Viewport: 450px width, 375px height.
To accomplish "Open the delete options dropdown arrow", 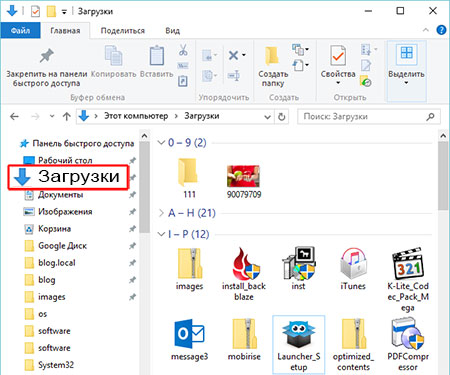I will tap(244, 55).
